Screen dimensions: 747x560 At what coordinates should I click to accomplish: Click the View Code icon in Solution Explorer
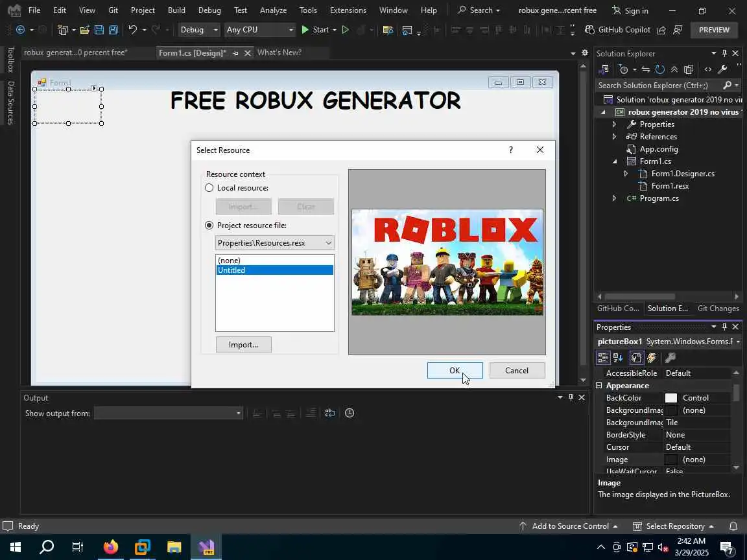point(708,69)
